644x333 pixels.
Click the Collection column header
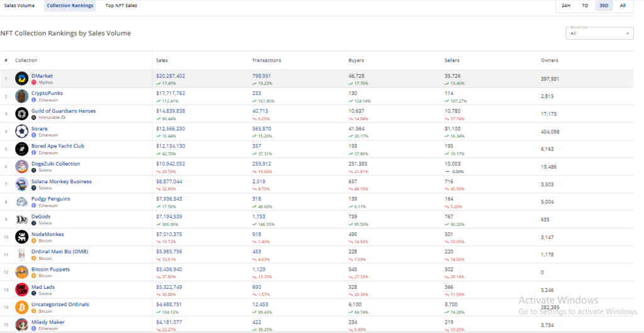(x=26, y=60)
